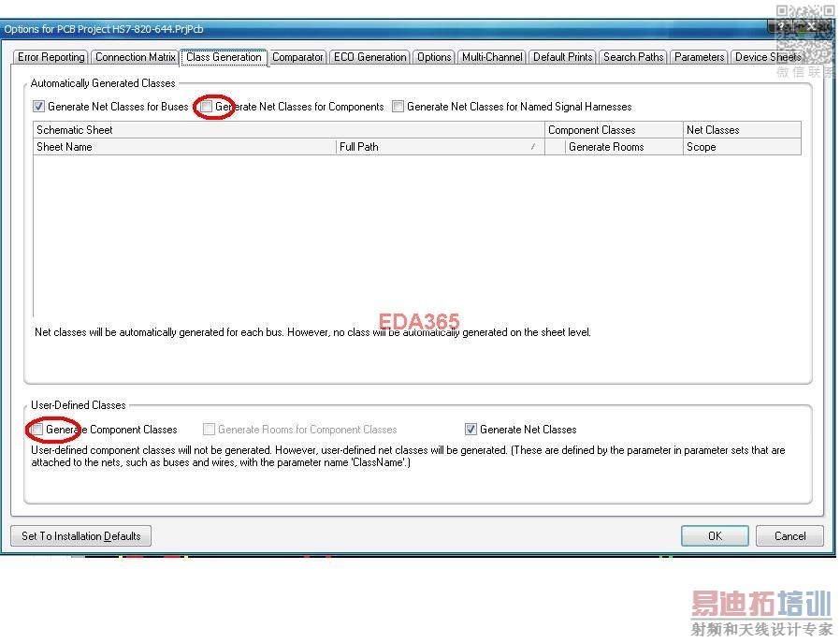Viewport: 840px width, 643px height.
Task: Open the Parameters tab
Action: 699,57
